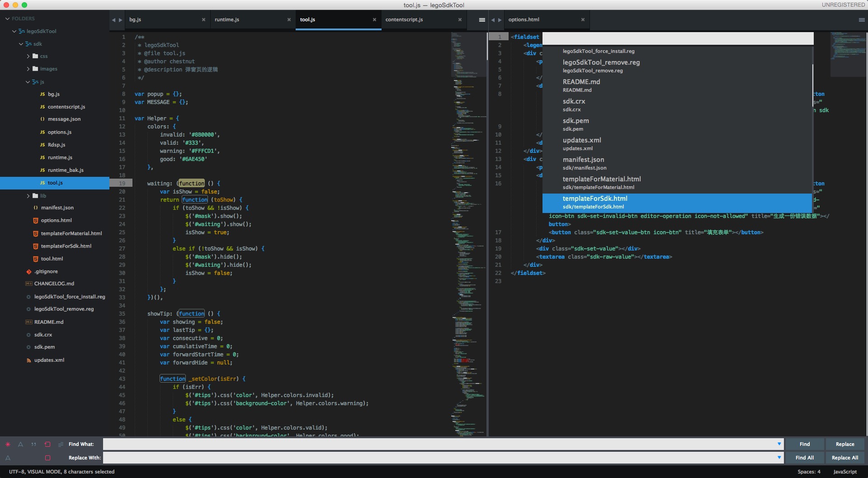The image size is (868, 478).
Task: Click the options.html minimap
Action: click(847, 54)
